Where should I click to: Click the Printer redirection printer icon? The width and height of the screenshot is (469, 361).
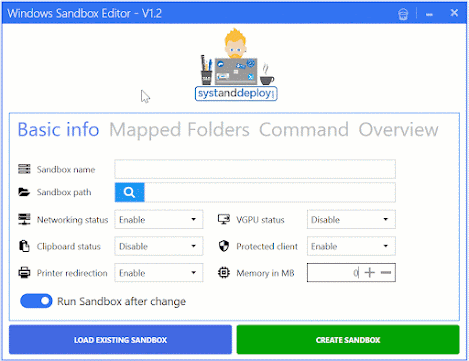click(x=24, y=273)
